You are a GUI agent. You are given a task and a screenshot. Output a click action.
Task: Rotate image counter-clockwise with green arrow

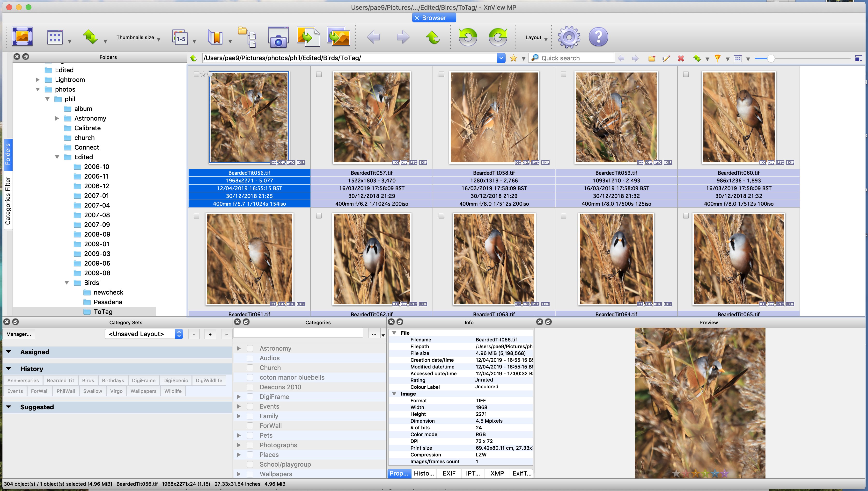tap(468, 37)
